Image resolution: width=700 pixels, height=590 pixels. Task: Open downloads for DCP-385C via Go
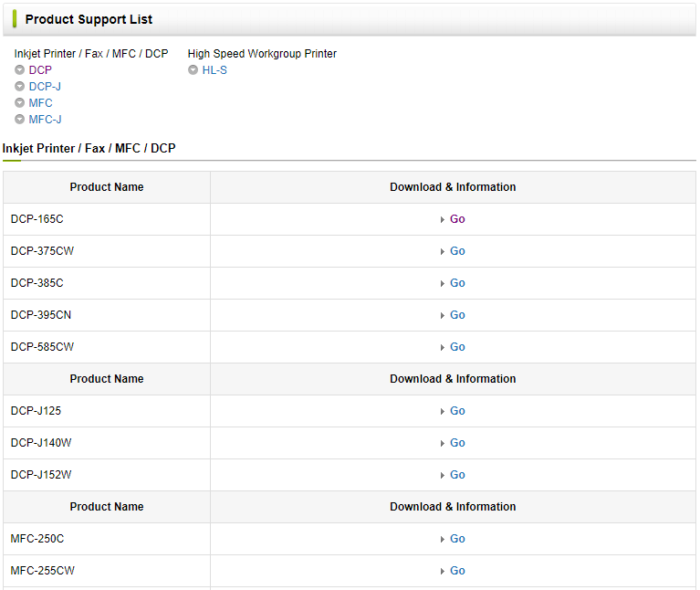coord(457,283)
